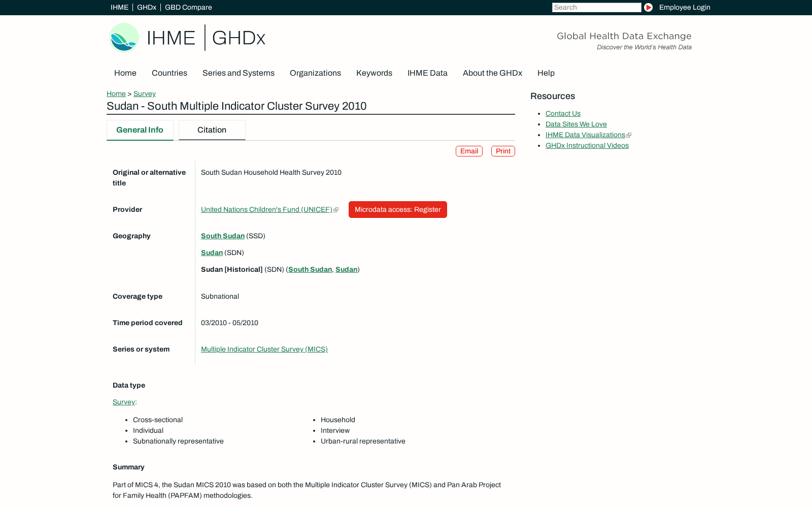
Task: Click the IHME leaf logo icon
Action: coord(124,38)
